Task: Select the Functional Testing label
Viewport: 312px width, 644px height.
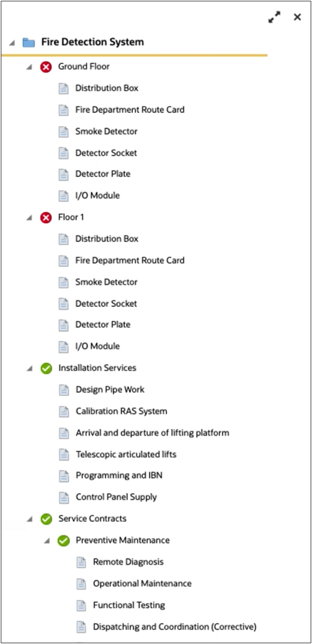Action: 129,605
